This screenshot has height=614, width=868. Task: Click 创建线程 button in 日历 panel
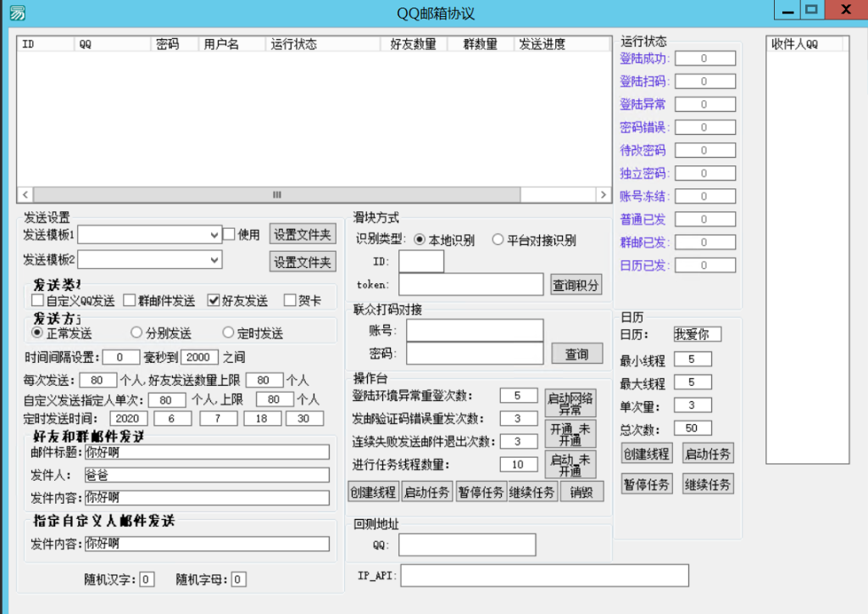[646, 454]
